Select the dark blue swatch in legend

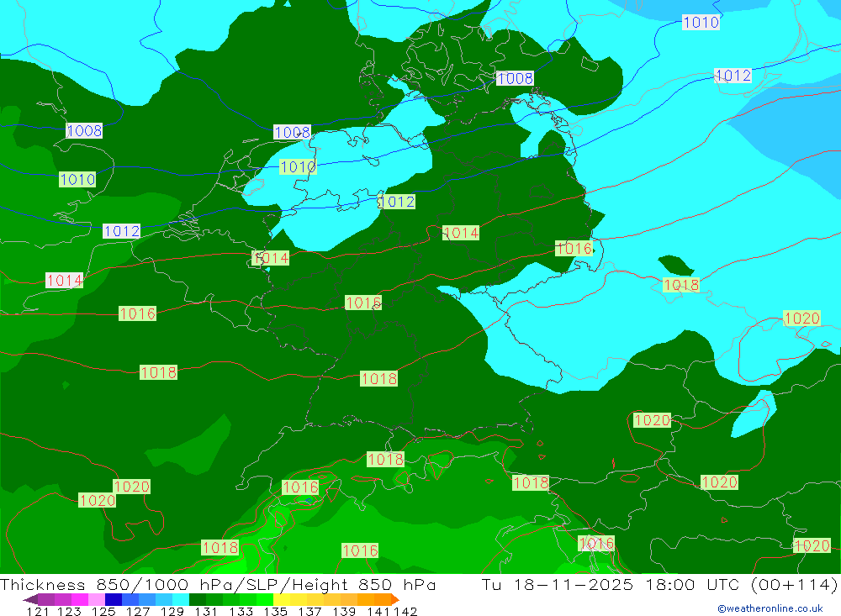point(114,599)
